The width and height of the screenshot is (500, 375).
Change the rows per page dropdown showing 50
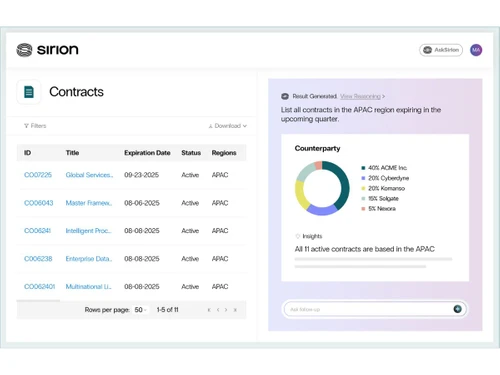[140, 310]
